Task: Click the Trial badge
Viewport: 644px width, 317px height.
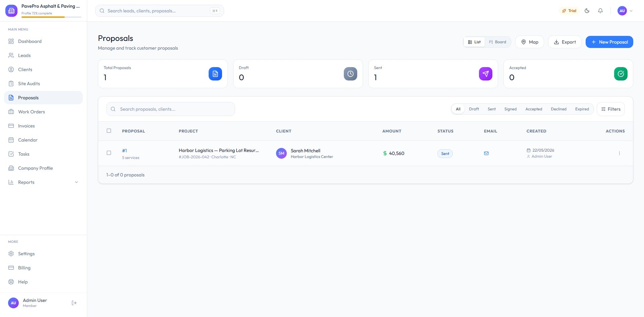Action: (569, 11)
